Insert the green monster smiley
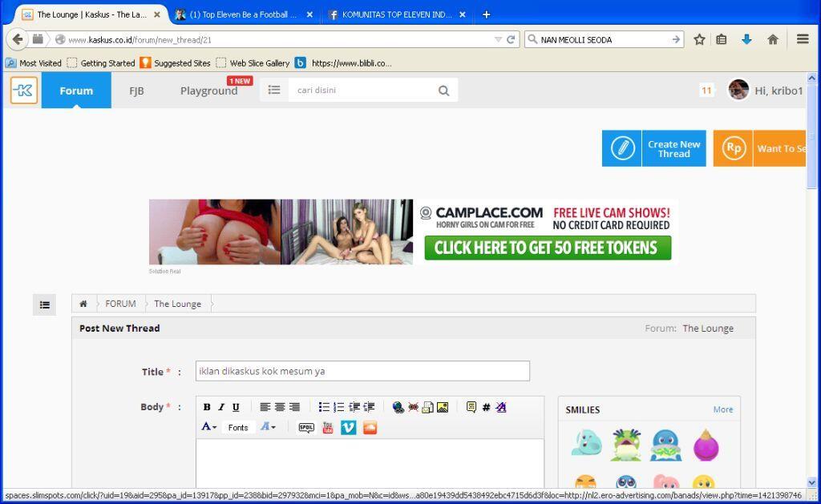Image resolution: width=821 pixels, height=504 pixels. [x=625, y=445]
